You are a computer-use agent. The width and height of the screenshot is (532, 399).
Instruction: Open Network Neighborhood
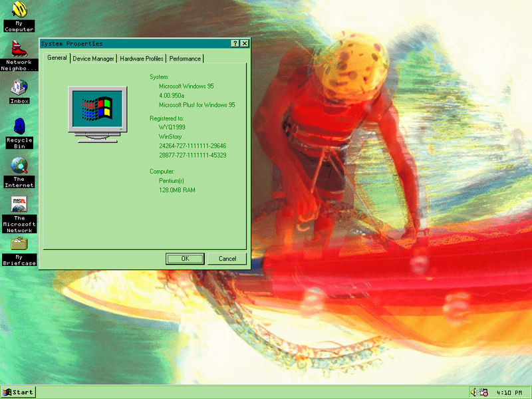tap(19, 53)
